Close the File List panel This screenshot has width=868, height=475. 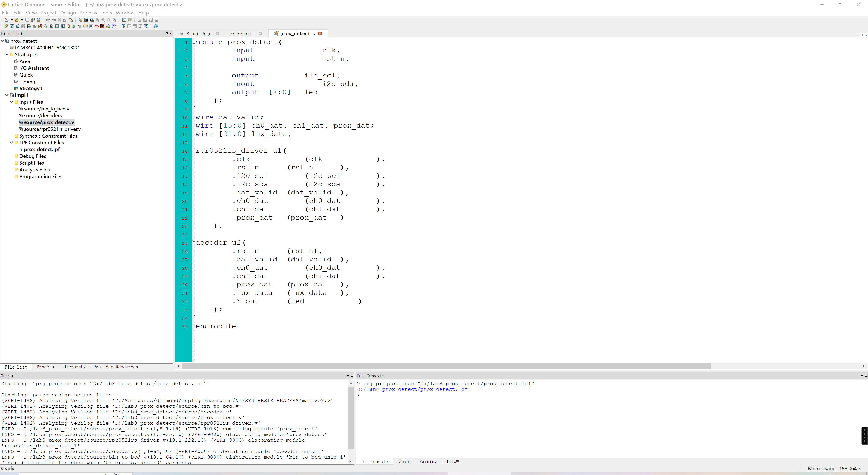click(x=171, y=33)
